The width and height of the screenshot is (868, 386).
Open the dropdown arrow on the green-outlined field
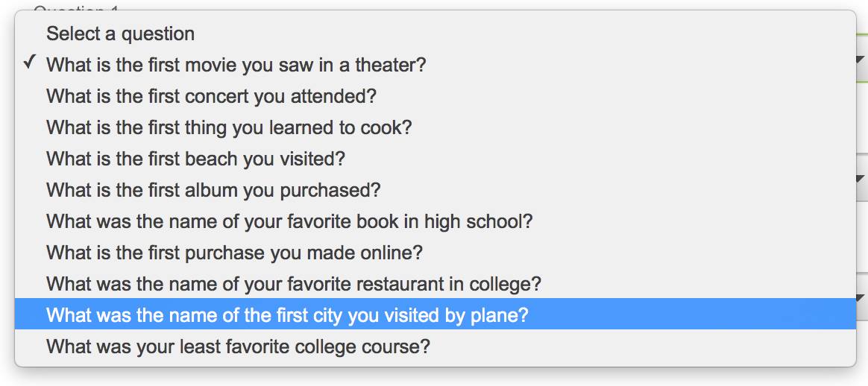pyautogui.click(x=862, y=59)
